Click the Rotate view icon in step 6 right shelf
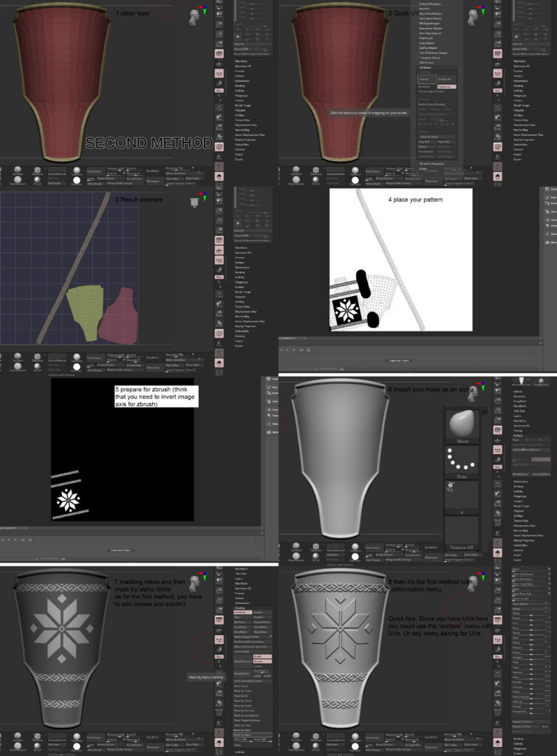The height and width of the screenshot is (756, 557). [x=498, y=514]
